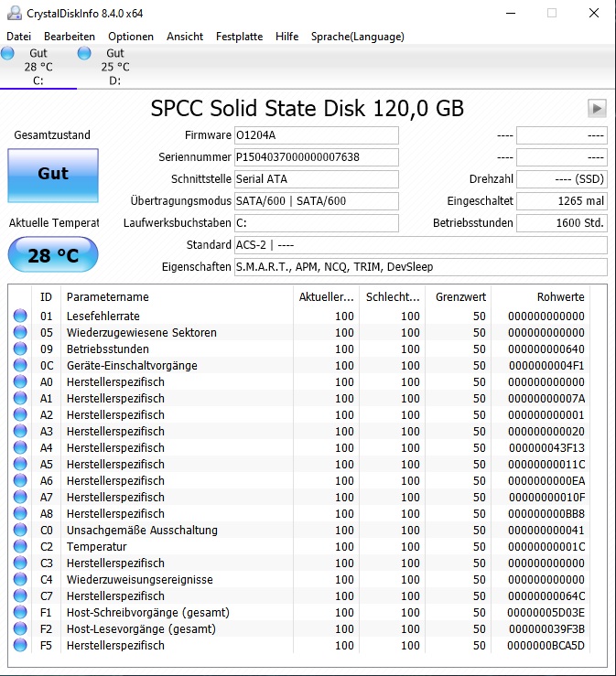Click status orb of row A7
This screenshot has width=616, height=676.
(x=20, y=497)
